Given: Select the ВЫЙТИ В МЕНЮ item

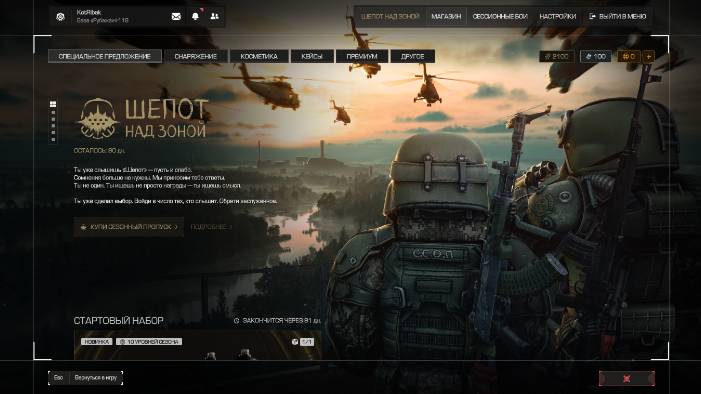Looking at the screenshot, I should [618, 17].
